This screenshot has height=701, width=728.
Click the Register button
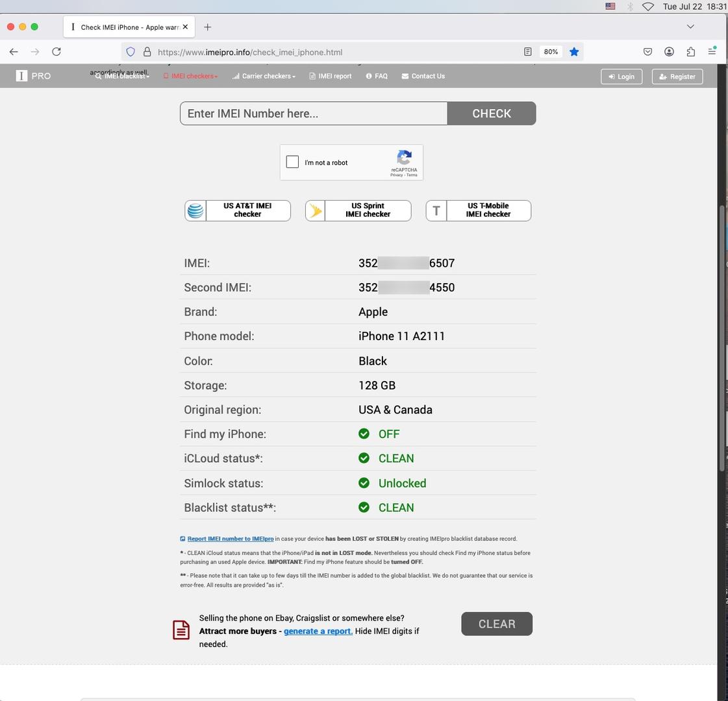(x=677, y=77)
